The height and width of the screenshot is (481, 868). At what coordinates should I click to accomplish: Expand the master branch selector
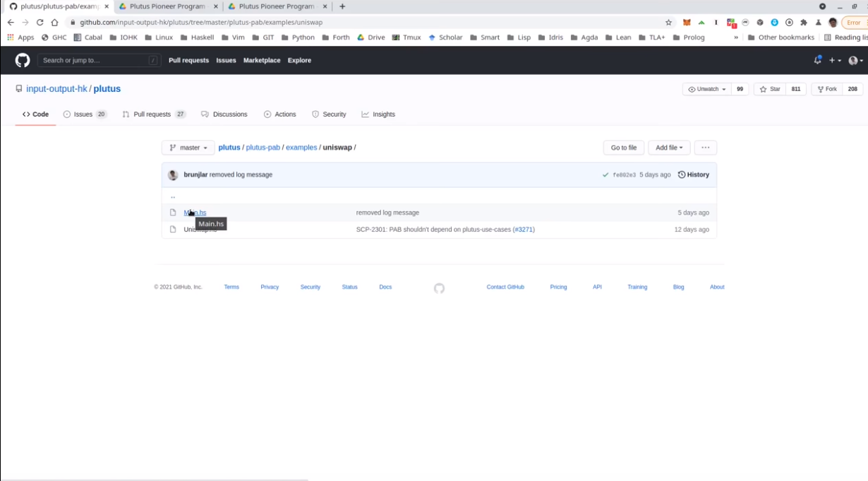tap(188, 148)
